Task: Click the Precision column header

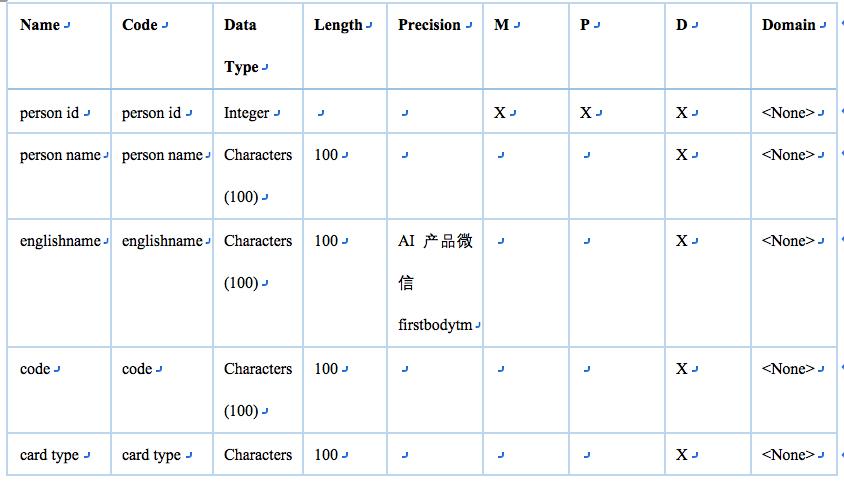Action: (435, 46)
